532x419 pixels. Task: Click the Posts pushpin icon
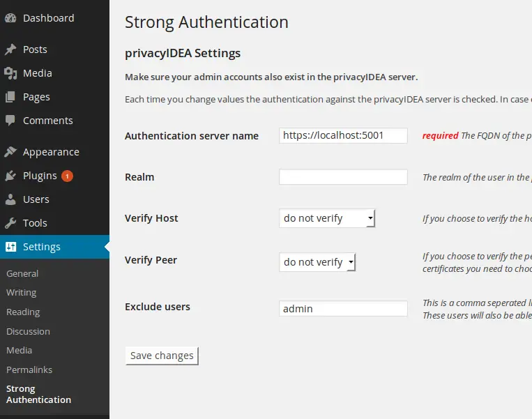coord(10,49)
